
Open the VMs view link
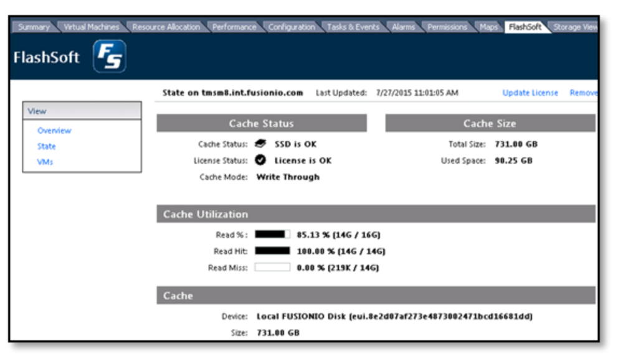click(x=45, y=162)
